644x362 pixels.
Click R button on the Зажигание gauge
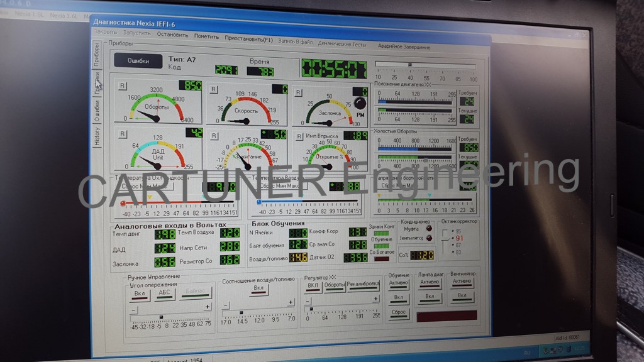click(214, 136)
